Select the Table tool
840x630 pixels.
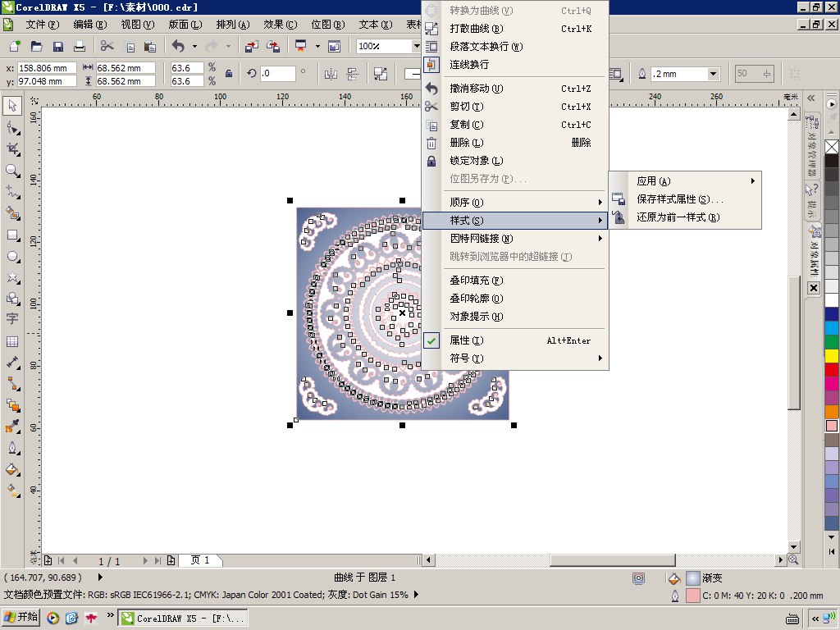click(12, 341)
